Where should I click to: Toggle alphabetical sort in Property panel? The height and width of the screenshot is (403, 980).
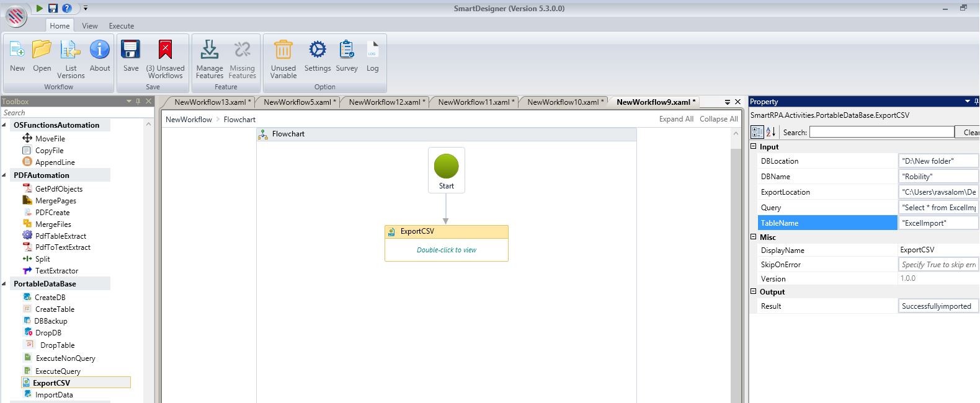(x=771, y=132)
